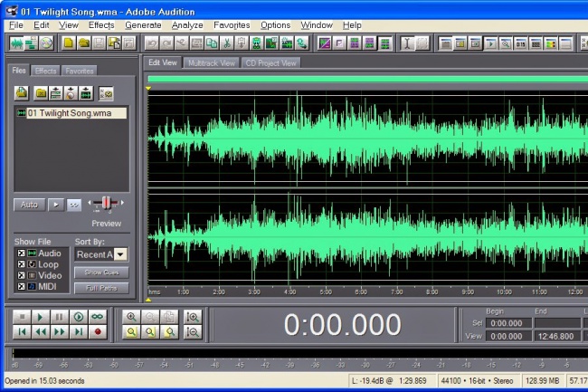Open the Effects menu
Image resolution: width=588 pixels, height=392 pixels.
101,25
